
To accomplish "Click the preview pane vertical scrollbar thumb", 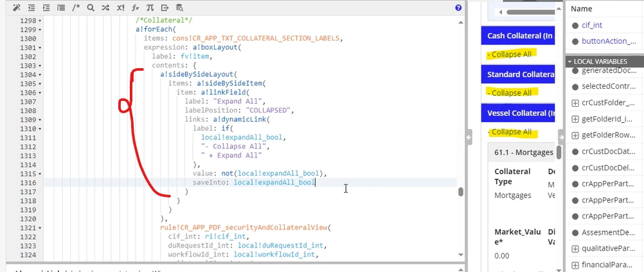I will pos(559,152).
